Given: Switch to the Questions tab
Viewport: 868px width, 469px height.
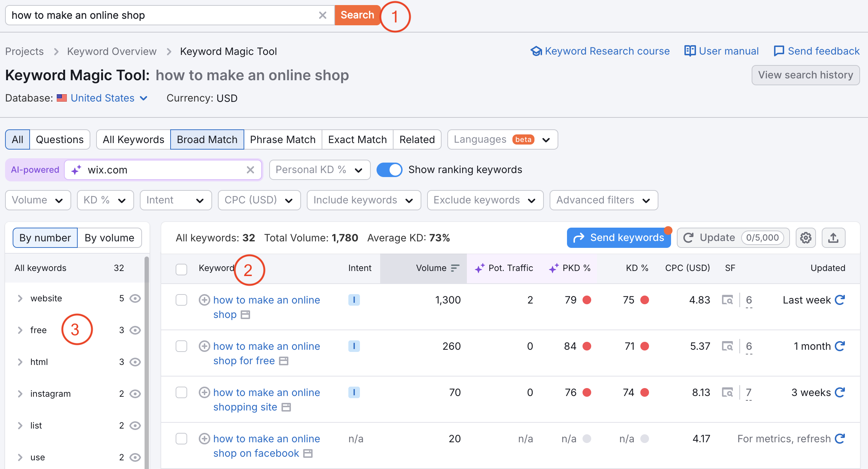Looking at the screenshot, I should point(60,139).
